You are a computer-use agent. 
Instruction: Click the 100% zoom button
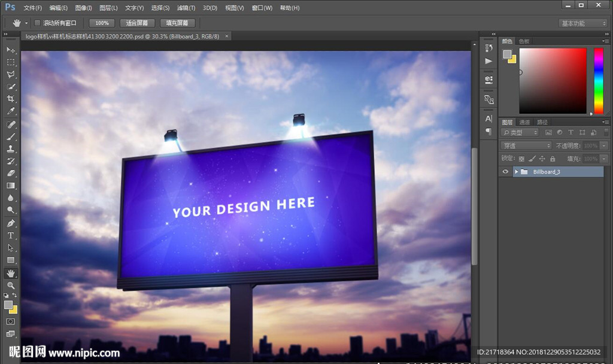(x=102, y=23)
